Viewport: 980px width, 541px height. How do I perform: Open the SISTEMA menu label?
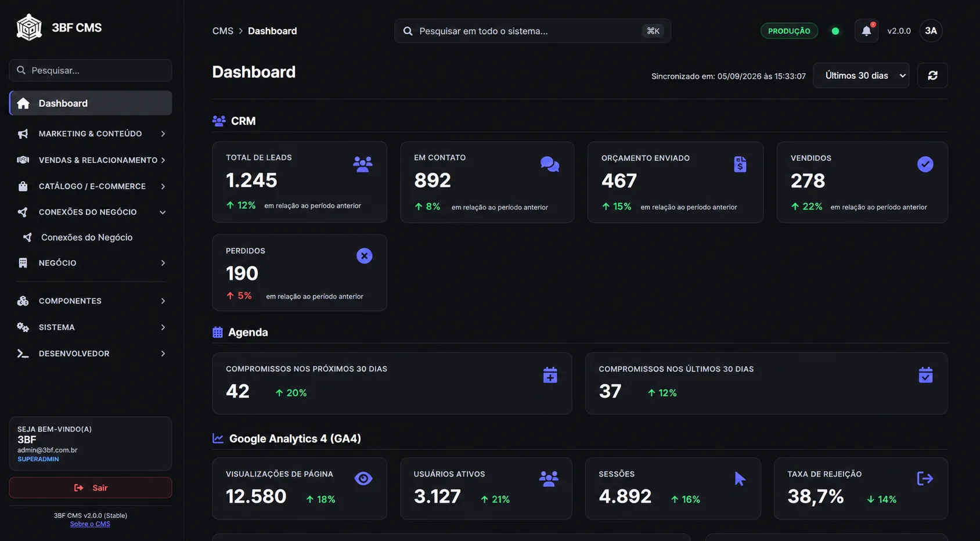tap(57, 327)
